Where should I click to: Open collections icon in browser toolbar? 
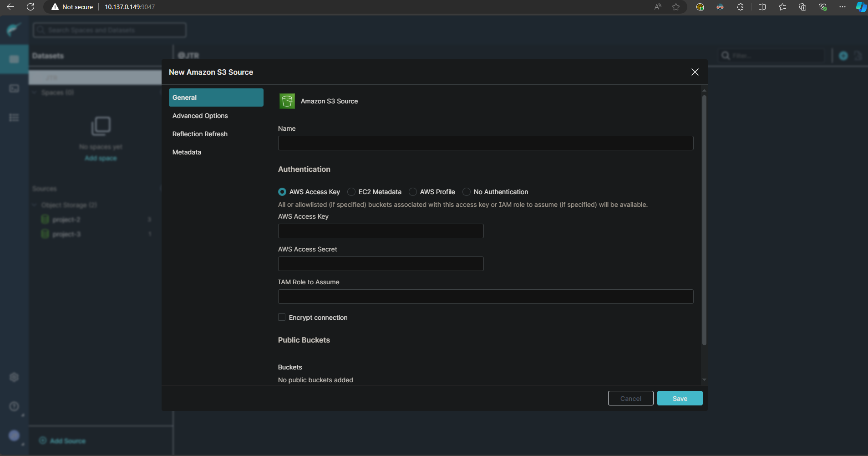pos(802,7)
